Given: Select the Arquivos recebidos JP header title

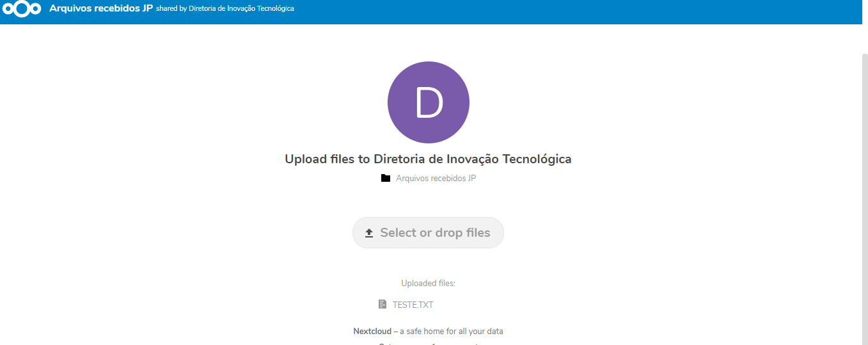Looking at the screenshot, I should [x=101, y=9].
